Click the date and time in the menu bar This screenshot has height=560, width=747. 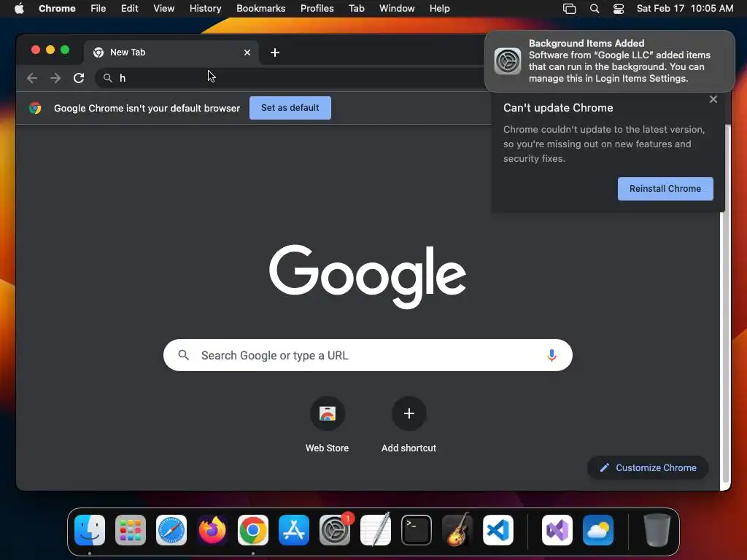(685, 9)
